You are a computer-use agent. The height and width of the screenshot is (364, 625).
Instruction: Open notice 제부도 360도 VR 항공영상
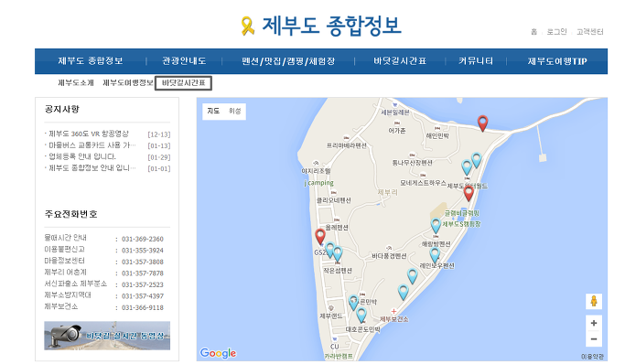tap(89, 134)
